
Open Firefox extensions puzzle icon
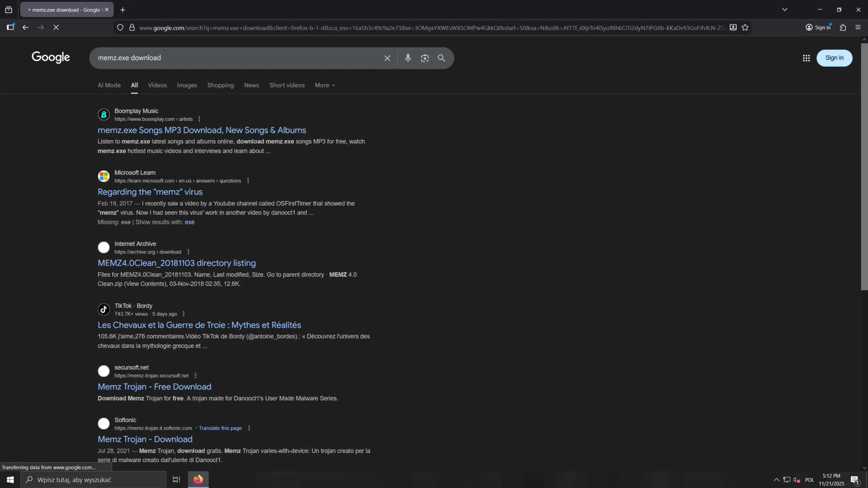843,27
